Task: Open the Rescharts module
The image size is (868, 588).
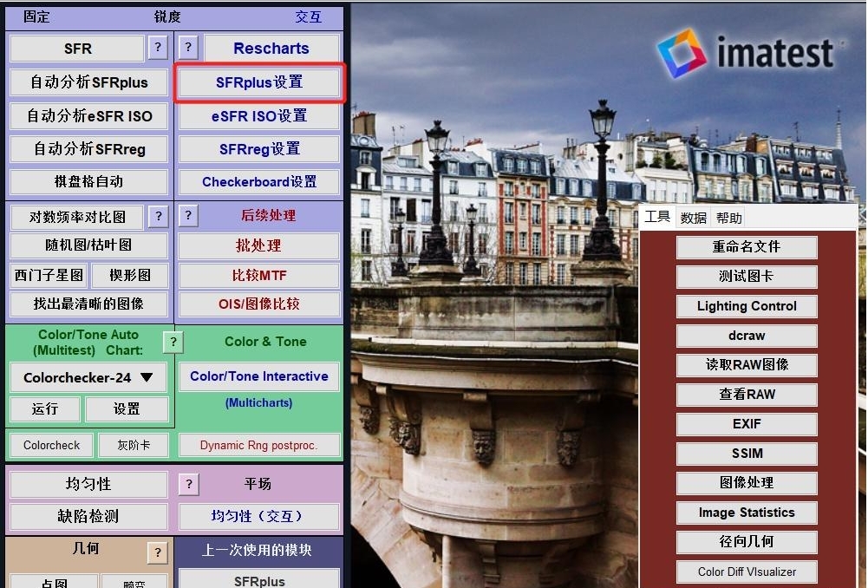Action: 271,49
